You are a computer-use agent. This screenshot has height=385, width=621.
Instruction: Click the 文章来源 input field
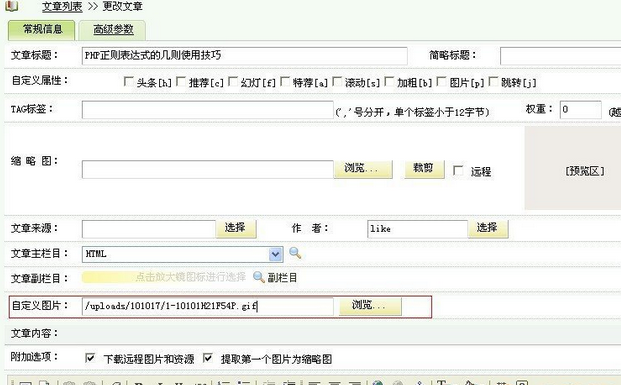(149, 229)
